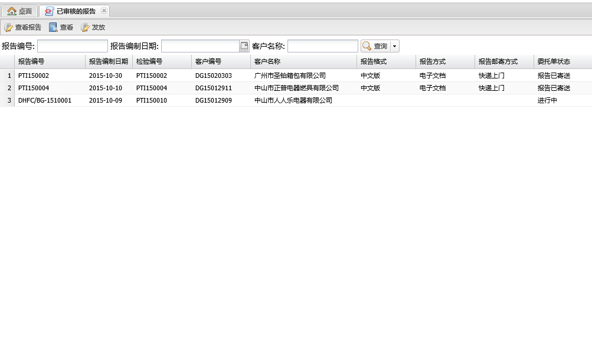Click the 客户名称 column header

coord(303,61)
